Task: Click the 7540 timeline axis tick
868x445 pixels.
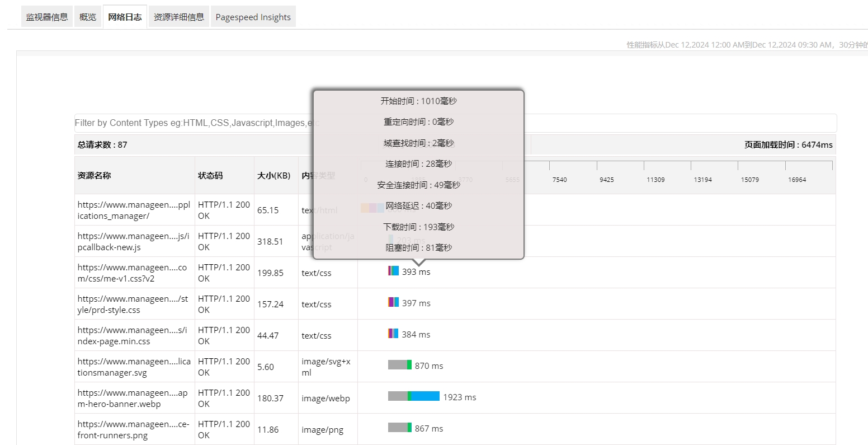Action: [x=559, y=180]
